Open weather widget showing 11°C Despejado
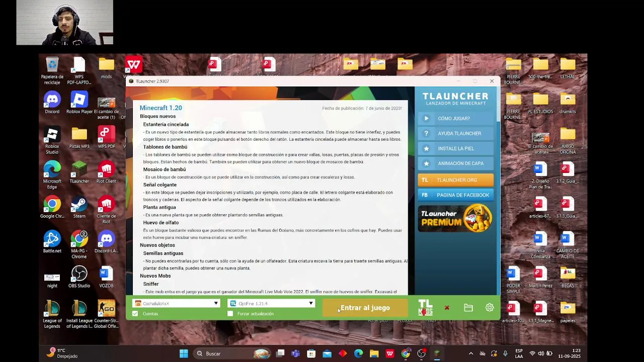Screen dimensions: 644x362 (62, 353)
